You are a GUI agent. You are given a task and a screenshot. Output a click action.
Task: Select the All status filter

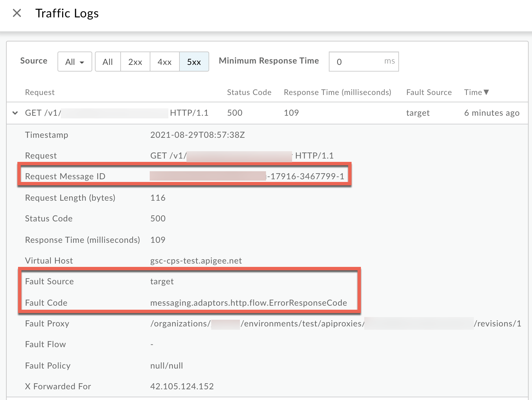click(x=108, y=62)
